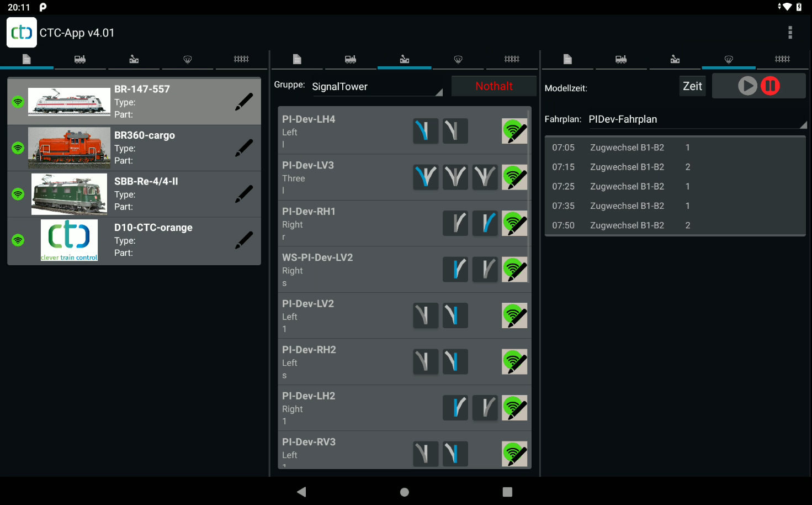Screen dimensions: 812x505
Task: Click the Zeit button
Action: [692, 86]
